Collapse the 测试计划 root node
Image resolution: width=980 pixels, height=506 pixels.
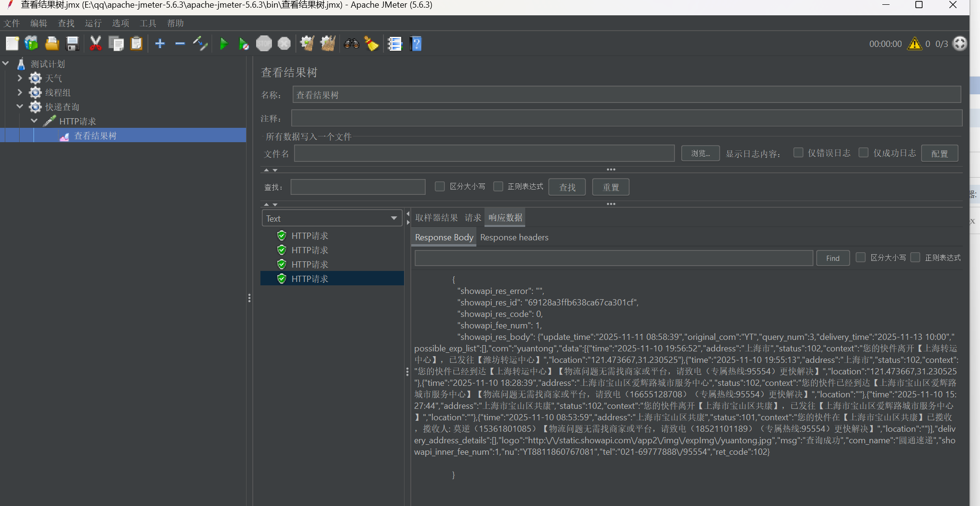pos(6,63)
